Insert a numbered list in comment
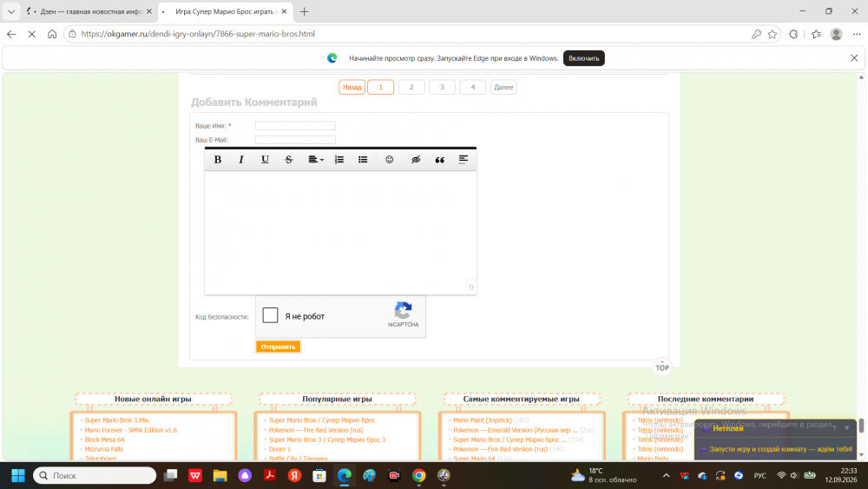Screen dimensions: 868x489 [x=339, y=160]
